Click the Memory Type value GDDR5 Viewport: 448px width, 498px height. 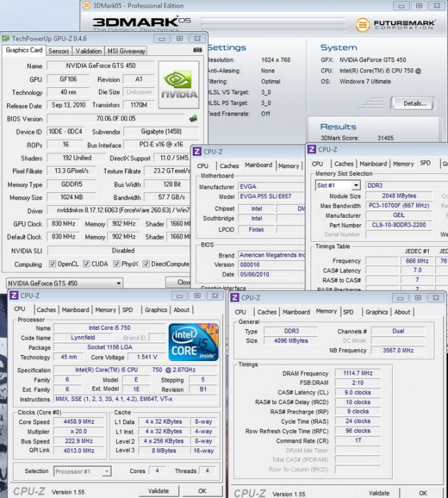[71, 184]
